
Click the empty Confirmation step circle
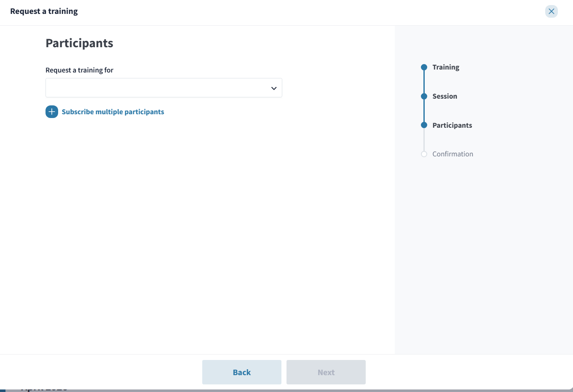(424, 154)
